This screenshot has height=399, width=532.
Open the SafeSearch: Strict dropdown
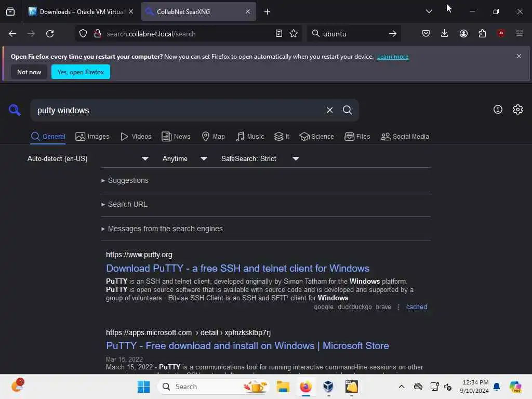pos(260,158)
